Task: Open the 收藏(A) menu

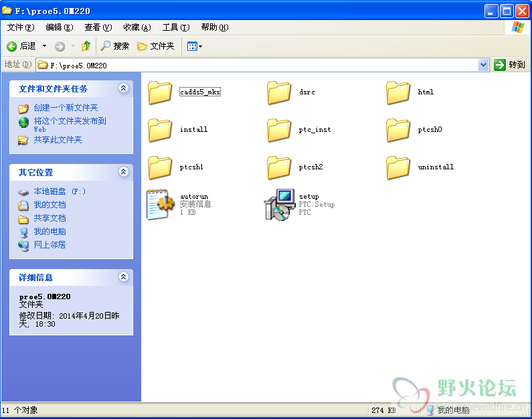Action: [137, 27]
